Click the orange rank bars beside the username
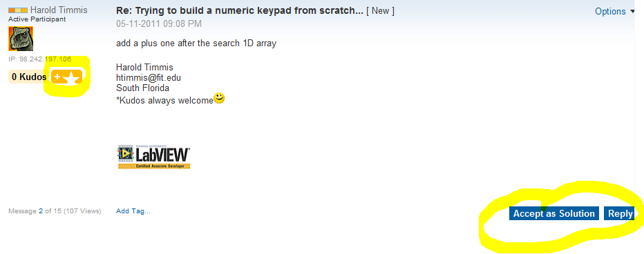Image resolution: width=644 pixels, height=254 pixels. [x=18, y=10]
